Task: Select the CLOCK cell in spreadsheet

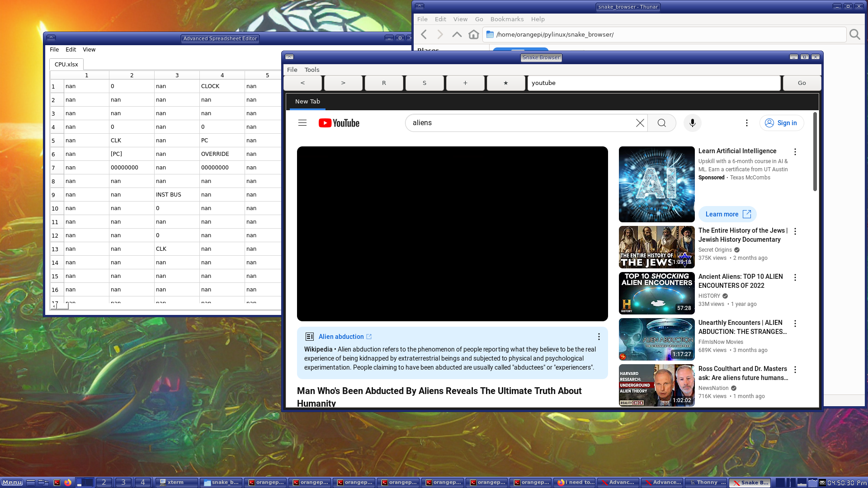Action: (x=222, y=86)
